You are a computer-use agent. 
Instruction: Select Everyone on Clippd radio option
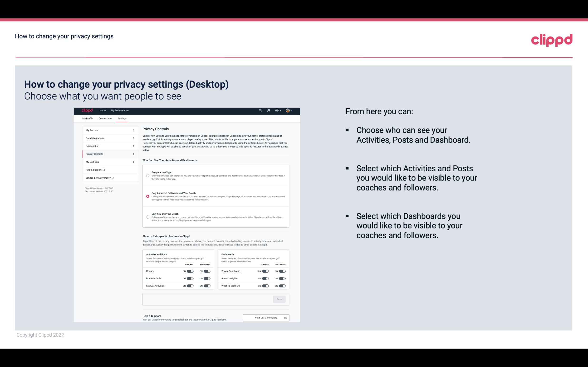pyautogui.click(x=147, y=176)
